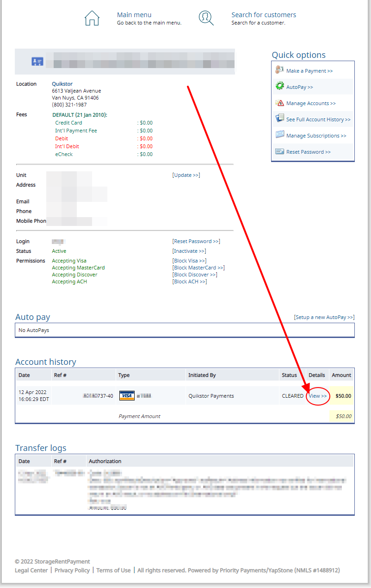Click the Block MasterCard link
Viewport: 371px width, 588px height.
198,268
